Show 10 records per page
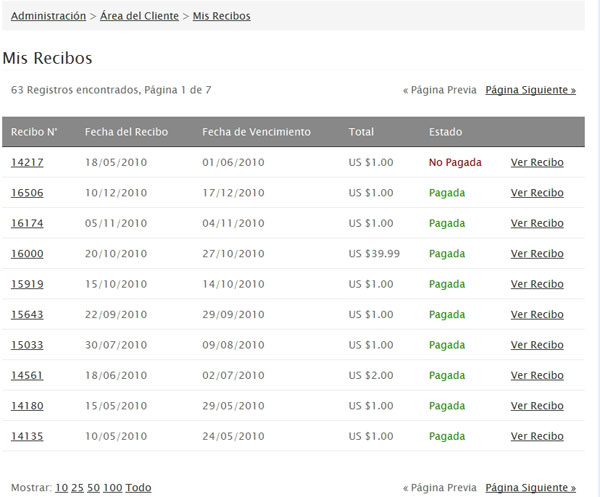Viewport: 600px width, 497px height. (62, 488)
